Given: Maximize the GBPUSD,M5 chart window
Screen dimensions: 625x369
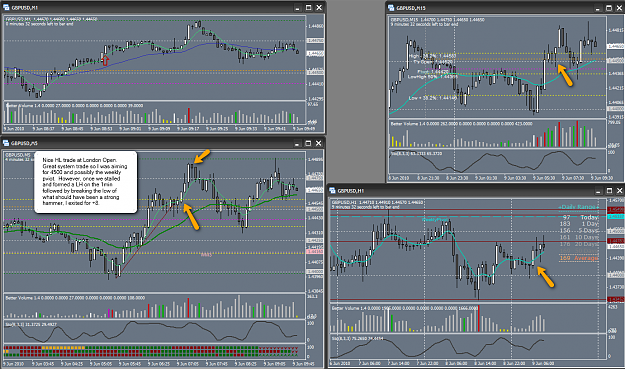Looking at the screenshot, I should tap(308, 143).
